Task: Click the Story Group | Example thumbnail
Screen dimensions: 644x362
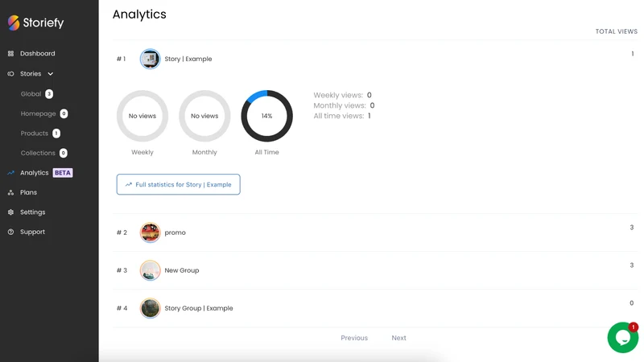Action: click(150, 308)
